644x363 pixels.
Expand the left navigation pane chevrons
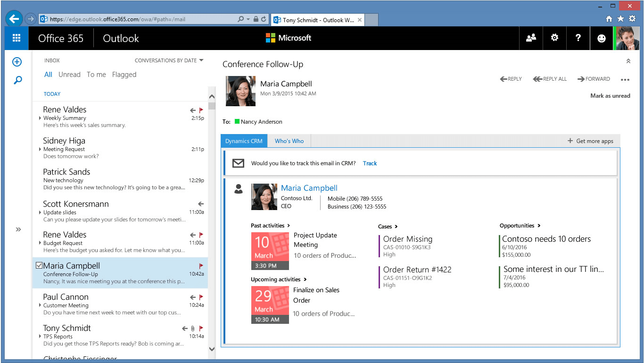(18, 229)
